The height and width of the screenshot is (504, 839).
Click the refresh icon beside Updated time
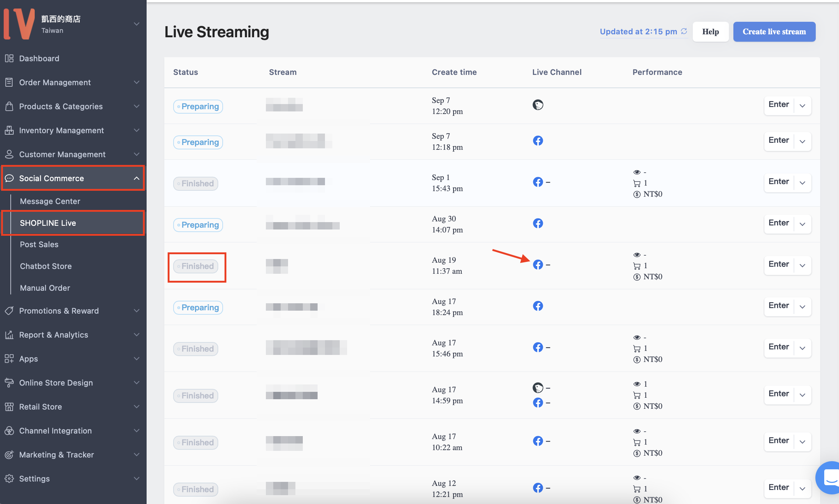pos(684,31)
